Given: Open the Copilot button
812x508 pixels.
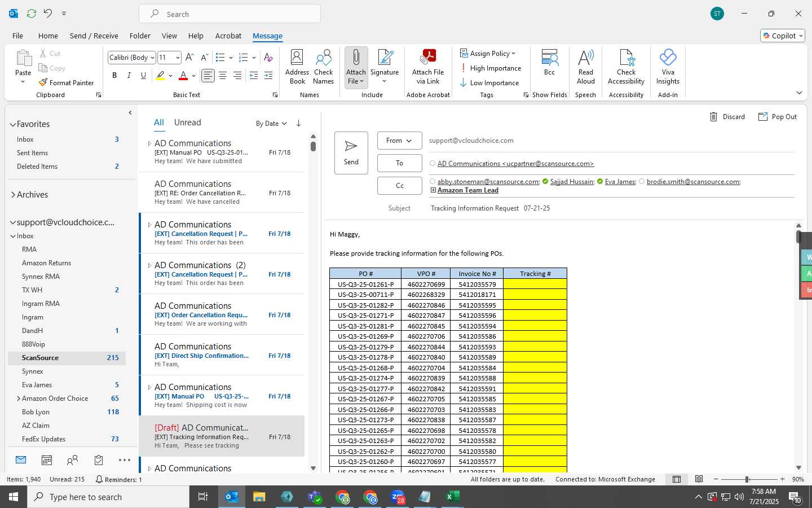Looking at the screenshot, I should (x=783, y=36).
